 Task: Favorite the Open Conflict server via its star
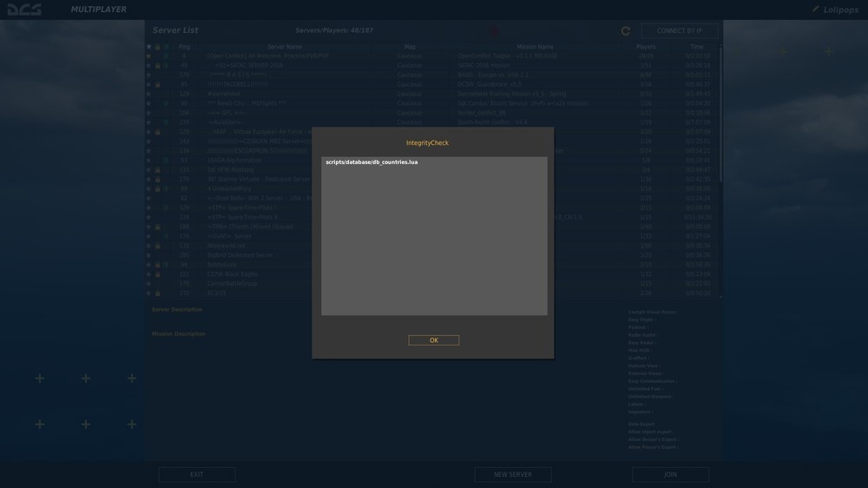[x=148, y=56]
